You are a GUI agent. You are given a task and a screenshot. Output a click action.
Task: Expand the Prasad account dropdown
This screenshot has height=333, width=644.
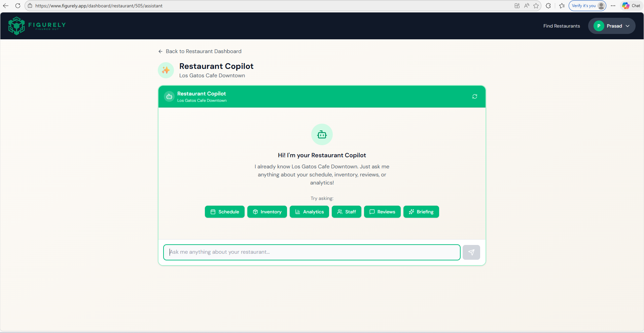(x=612, y=26)
